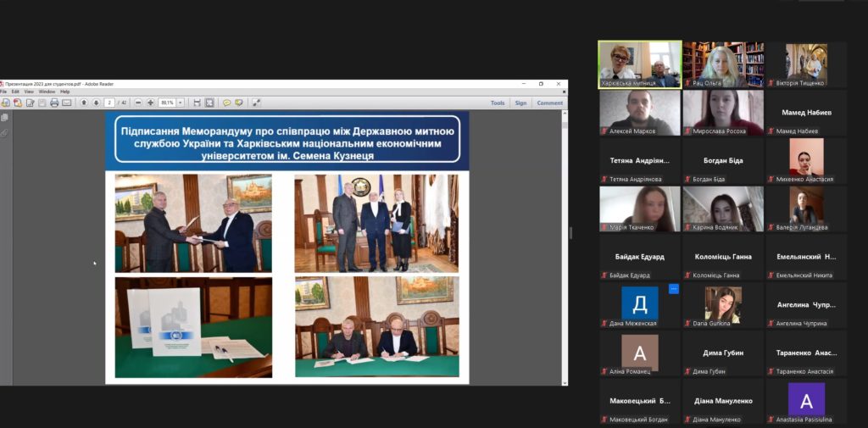Click the panel divider handle beside participant grid
Screen dimensions: 868x428
[570, 232]
